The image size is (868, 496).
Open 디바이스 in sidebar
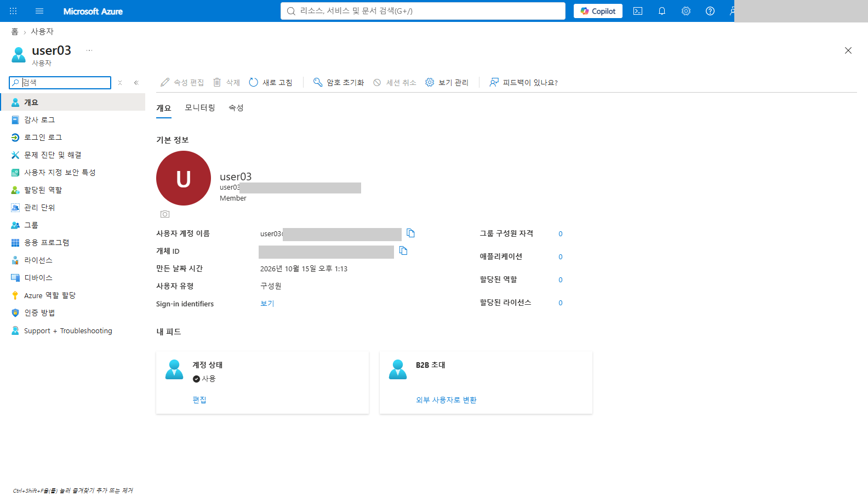[x=72, y=278]
